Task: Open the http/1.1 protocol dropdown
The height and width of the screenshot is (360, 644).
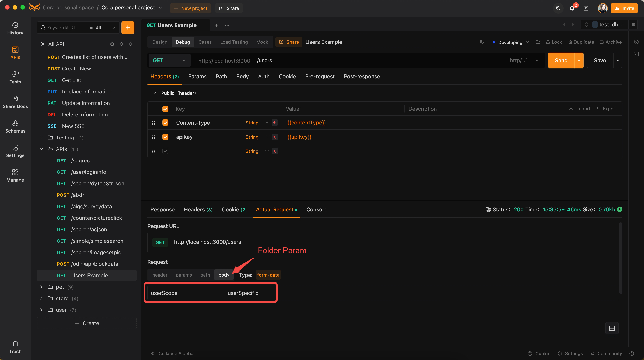Action: pos(524,60)
